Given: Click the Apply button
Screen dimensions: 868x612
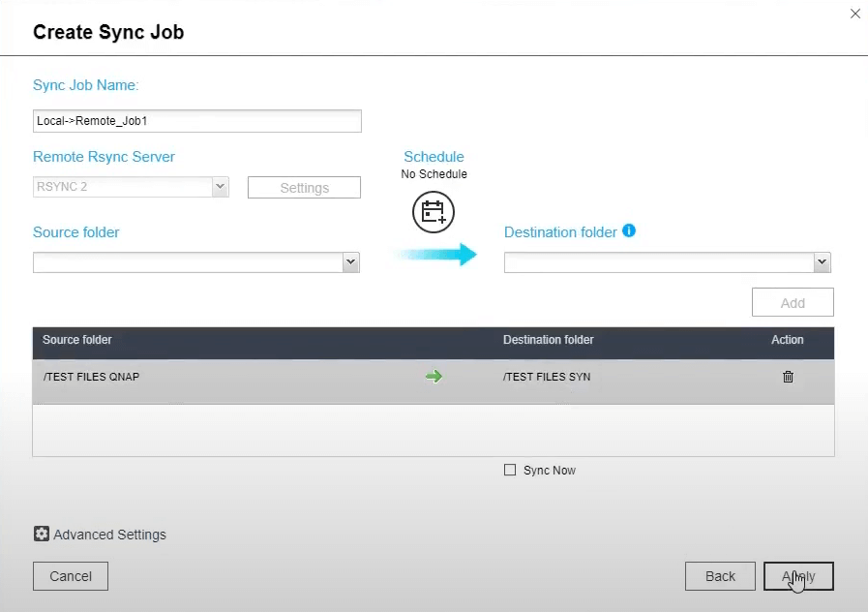Looking at the screenshot, I should coord(798,576).
